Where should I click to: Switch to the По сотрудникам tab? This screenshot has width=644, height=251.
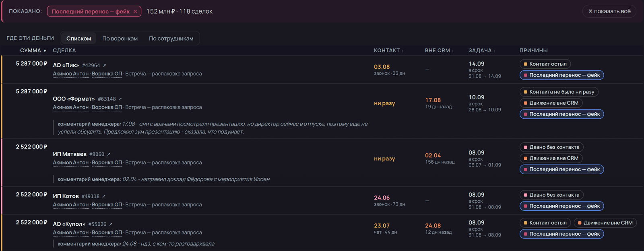pyautogui.click(x=171, y=38)
